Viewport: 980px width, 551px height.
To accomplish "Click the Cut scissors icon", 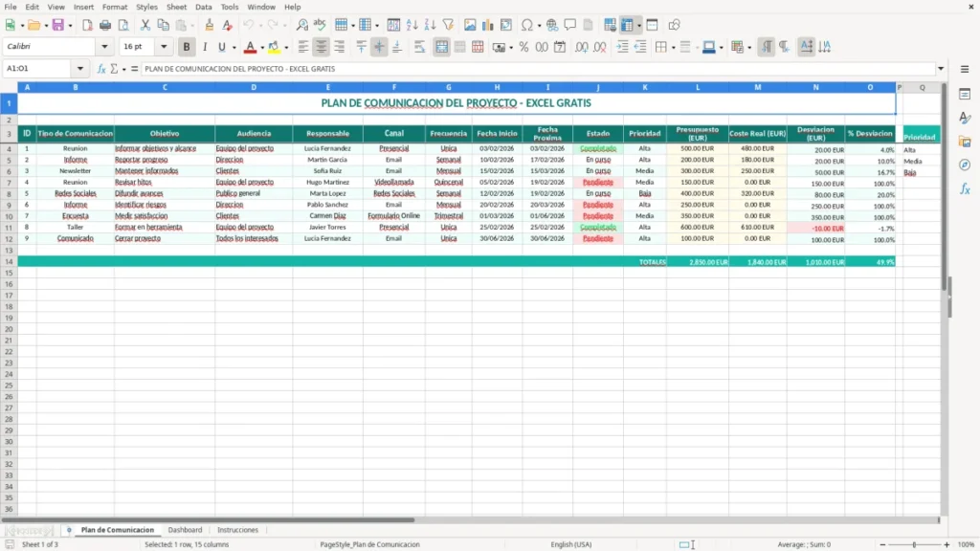I will [x=145, y=25].
